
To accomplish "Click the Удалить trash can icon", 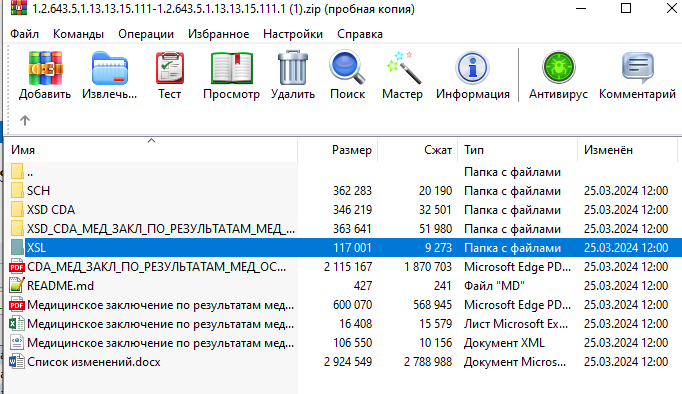I will point(293,68).
